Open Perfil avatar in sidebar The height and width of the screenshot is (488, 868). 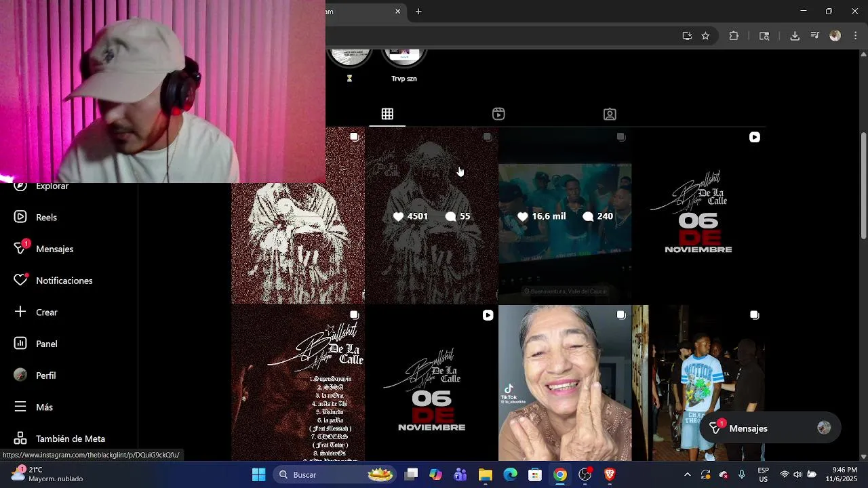[21, 375]
